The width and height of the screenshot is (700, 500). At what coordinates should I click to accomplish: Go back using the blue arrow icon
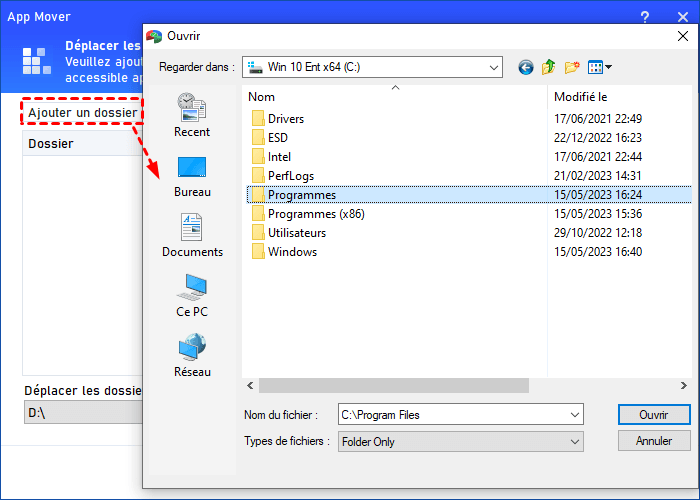point(525,67)
